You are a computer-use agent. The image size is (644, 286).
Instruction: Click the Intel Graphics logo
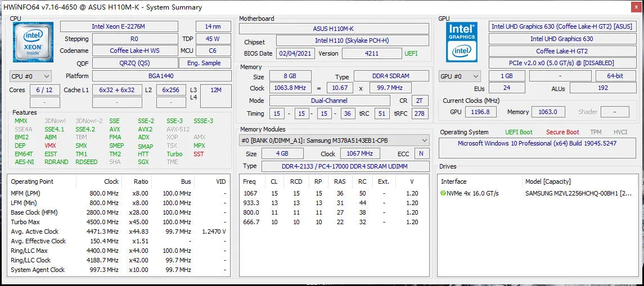point(462,42)
